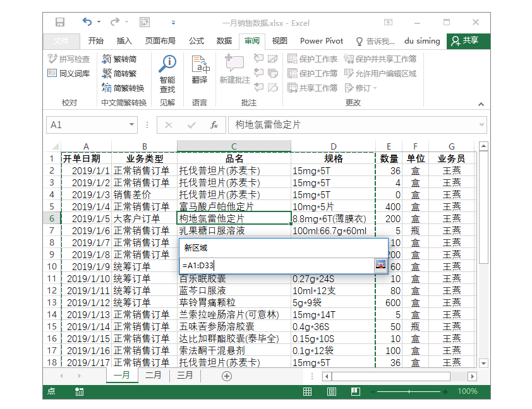The image size is (532, 409).
Task: Switch to the 一月 sheet tab
Action: pyautogui.click(x=122, y=376)
